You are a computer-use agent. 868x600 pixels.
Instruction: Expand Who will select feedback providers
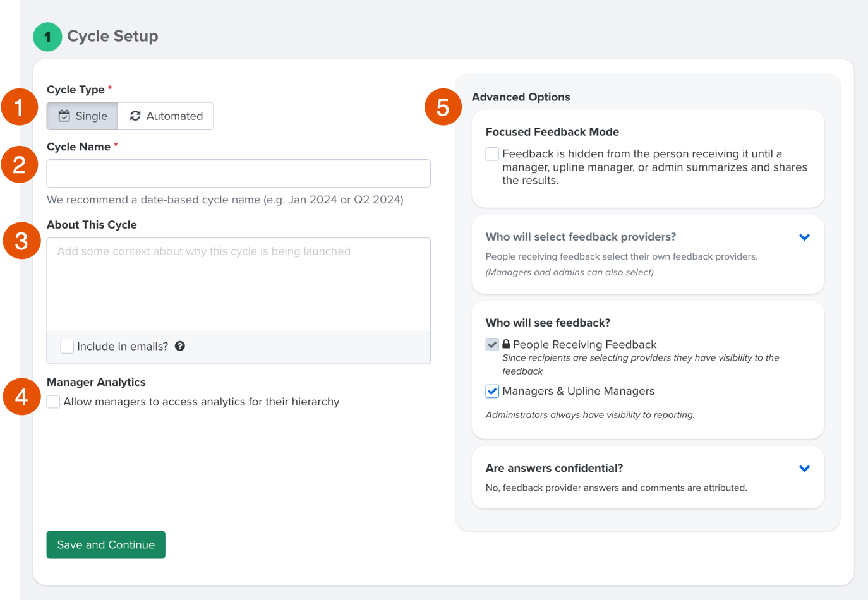coord(804,237)
